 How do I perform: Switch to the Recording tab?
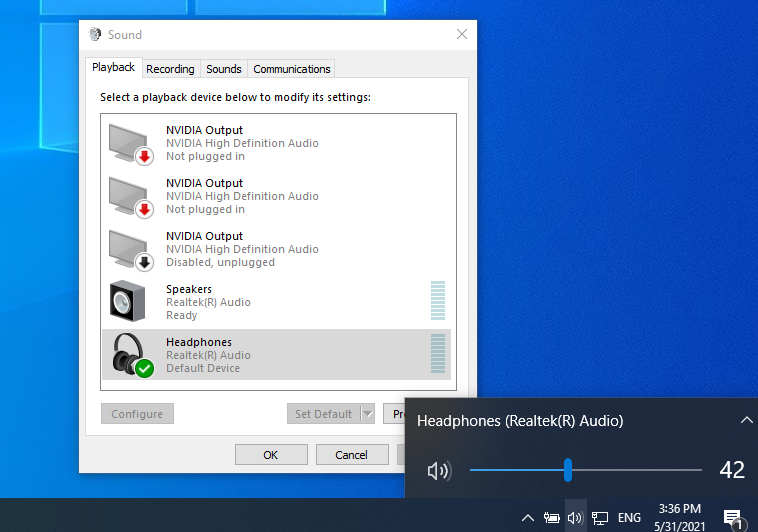tap(170, 69)
